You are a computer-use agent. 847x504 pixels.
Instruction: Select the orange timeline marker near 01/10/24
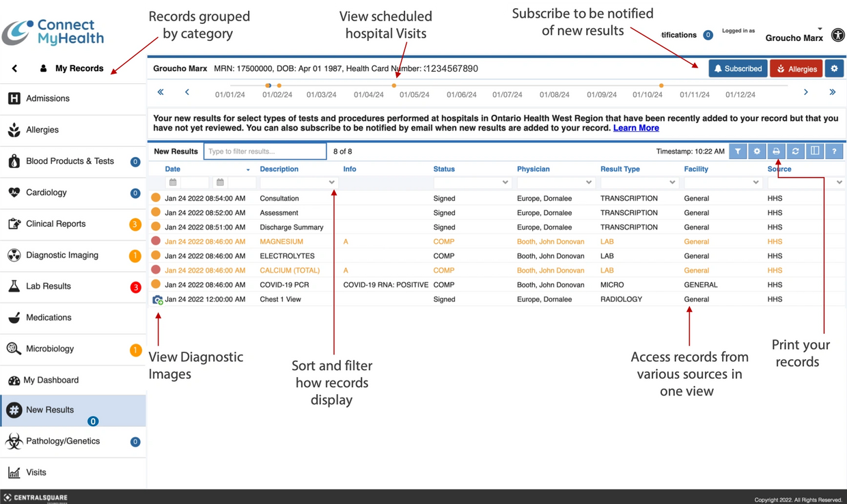point(661,85)
